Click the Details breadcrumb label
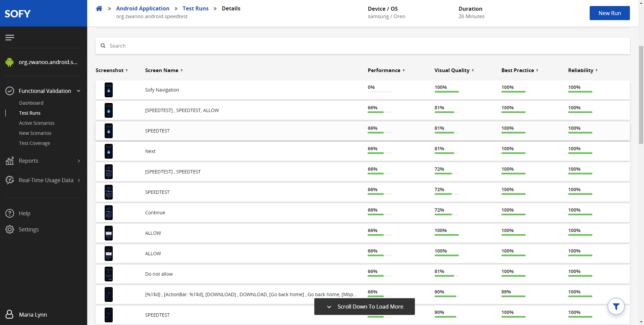 pyautogui.click(x=231, y=8)
